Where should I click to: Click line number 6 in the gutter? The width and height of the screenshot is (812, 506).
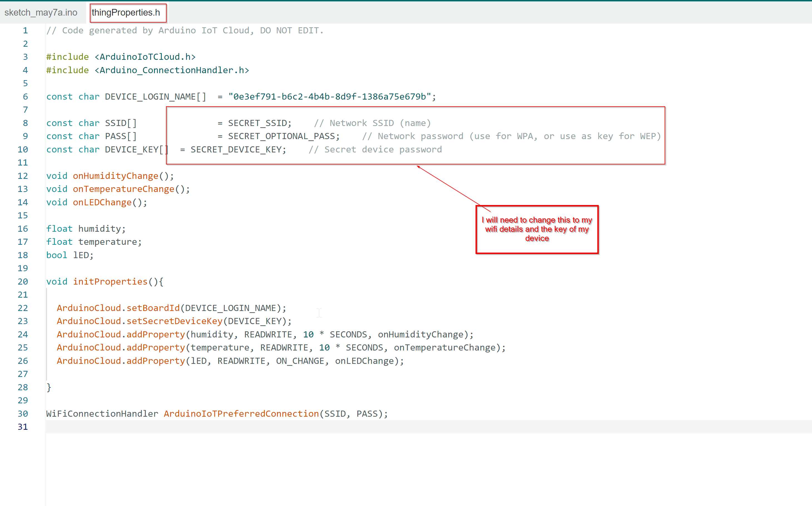pos(25,97)
